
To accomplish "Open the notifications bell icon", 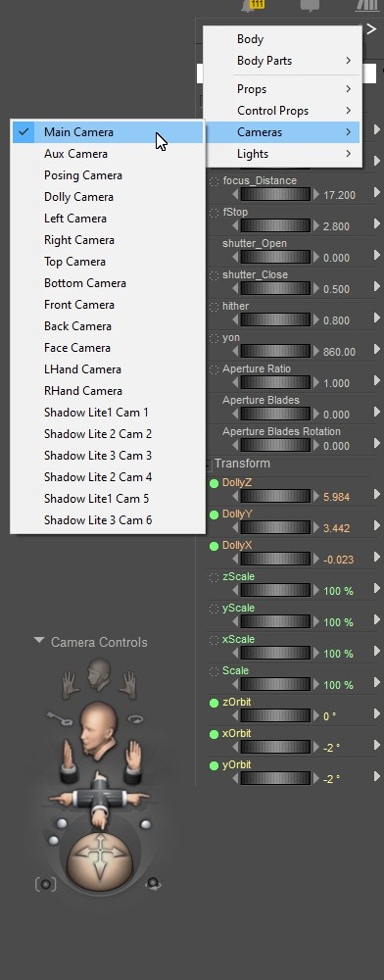I will coord(254,5).
